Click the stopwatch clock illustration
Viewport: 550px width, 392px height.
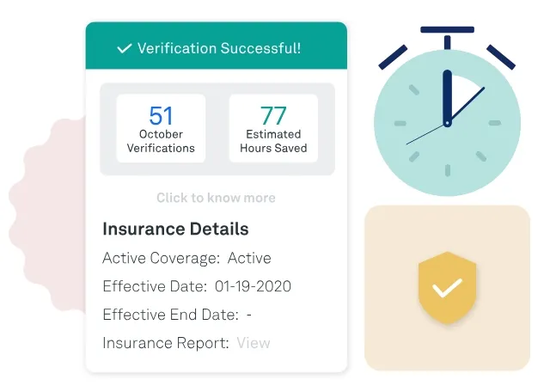(x=447, y=111)
